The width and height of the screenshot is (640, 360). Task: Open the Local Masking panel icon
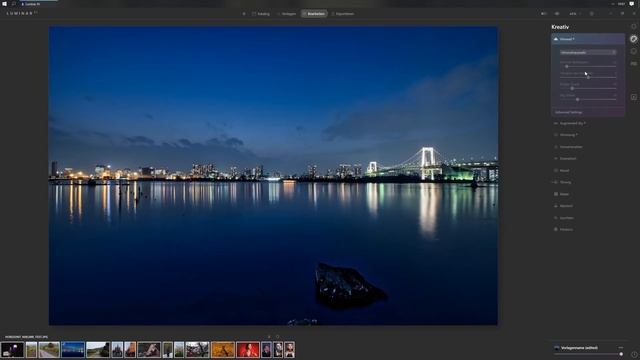tap(633, 97)
